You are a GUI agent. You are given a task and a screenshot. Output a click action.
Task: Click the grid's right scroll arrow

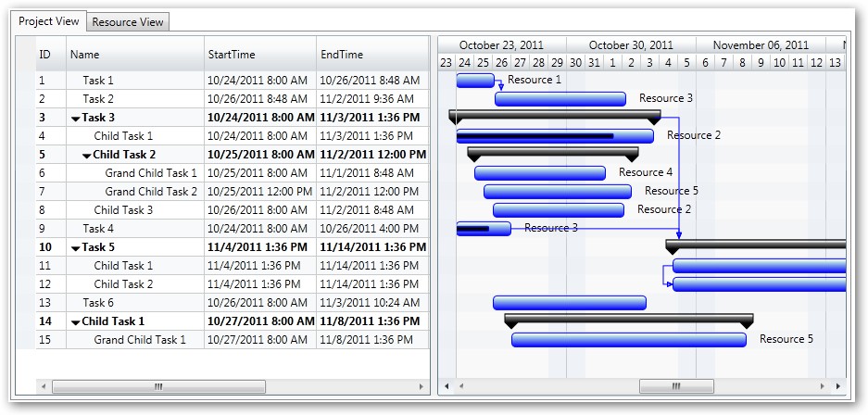coord(422,386)
